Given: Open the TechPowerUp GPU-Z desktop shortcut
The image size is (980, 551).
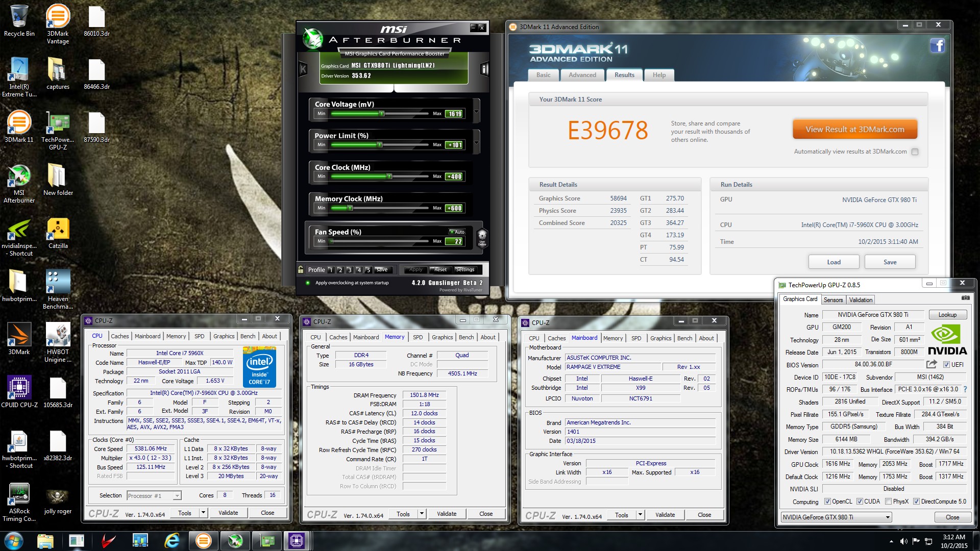Looking at the screenshot, I should [x=58, y=130].
